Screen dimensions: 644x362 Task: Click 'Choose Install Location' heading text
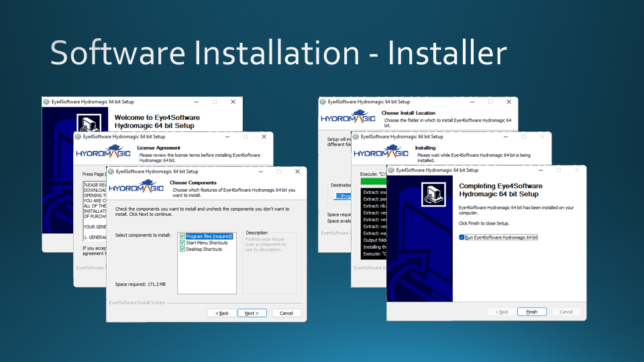click(x=409, y=113)
